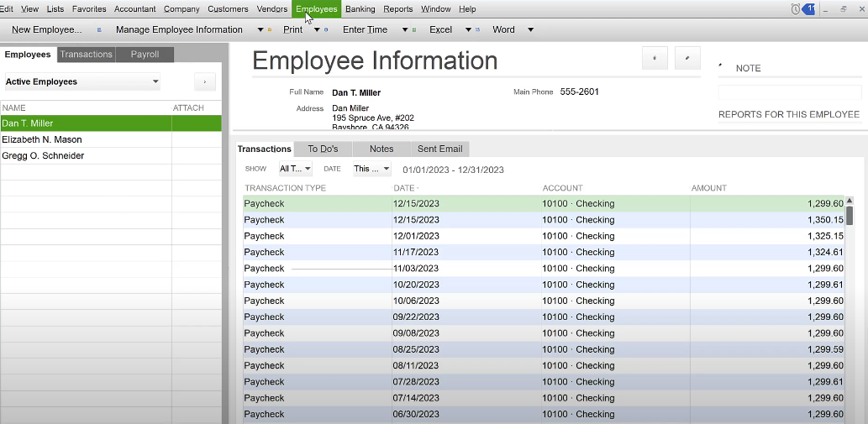Click the New Employee toolbar button
Screen dimensions: 868x424
[x=47, y=29]
